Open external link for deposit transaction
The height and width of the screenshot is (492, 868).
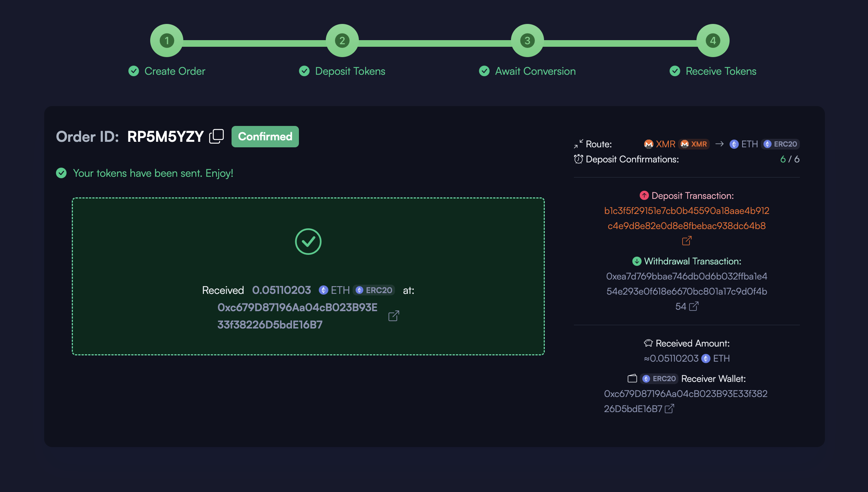[687, 241]
